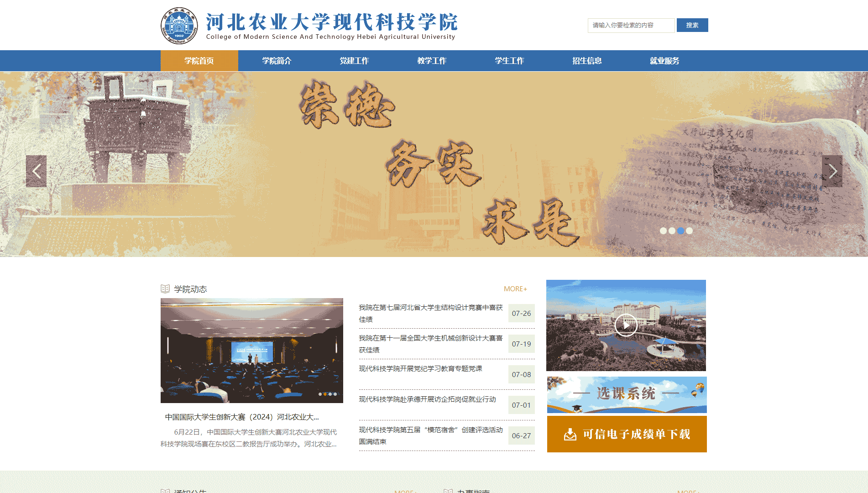Click the 学院动态 book icon
The image size is (868, 493).
[165, 288]
